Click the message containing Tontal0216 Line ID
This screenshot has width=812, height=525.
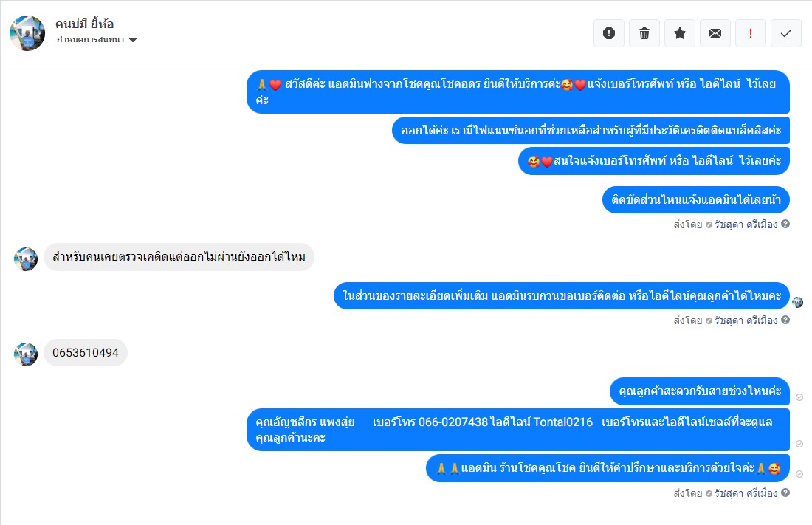pyautogui.click(x=518, y=430)
